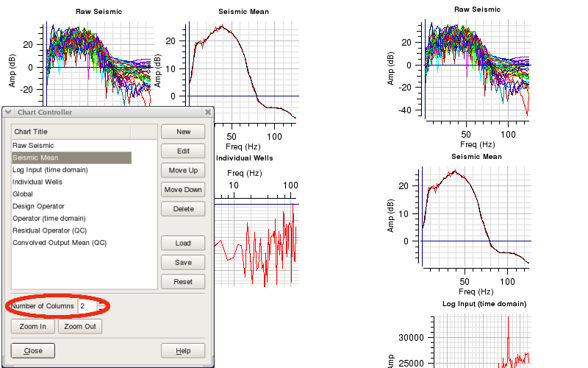Viewport: 588px width, 368px height.
Task: Collapse the Chart Controller window menu arrow
Action: (x=9, y=112)
